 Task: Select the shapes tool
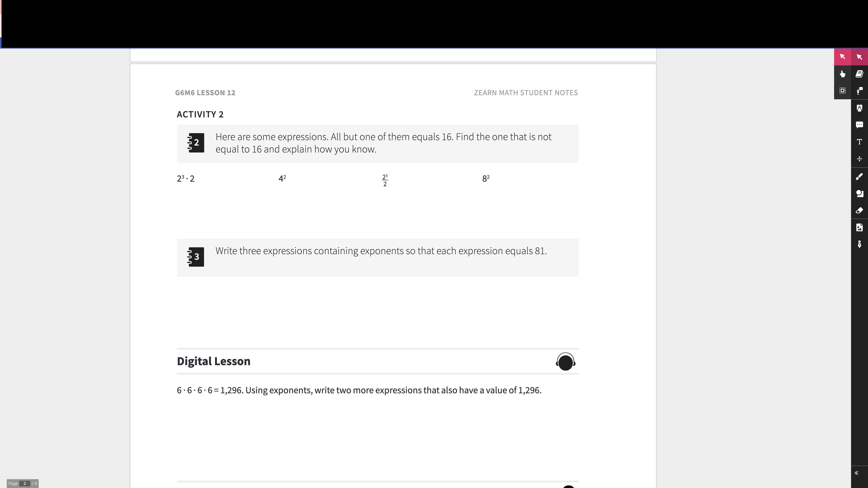coord(860,193)
